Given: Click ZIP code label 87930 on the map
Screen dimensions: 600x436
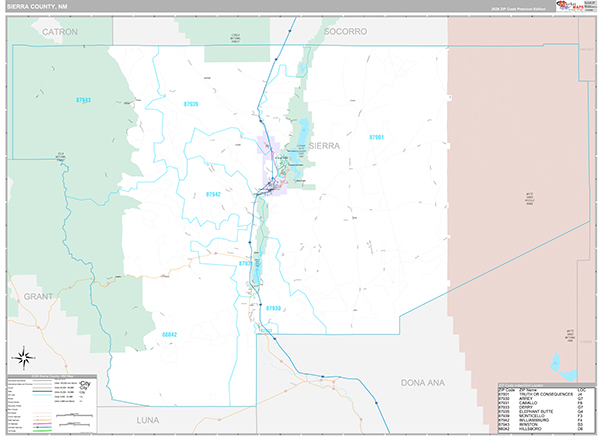Looking at the screenshot, I should pos(273,308).
